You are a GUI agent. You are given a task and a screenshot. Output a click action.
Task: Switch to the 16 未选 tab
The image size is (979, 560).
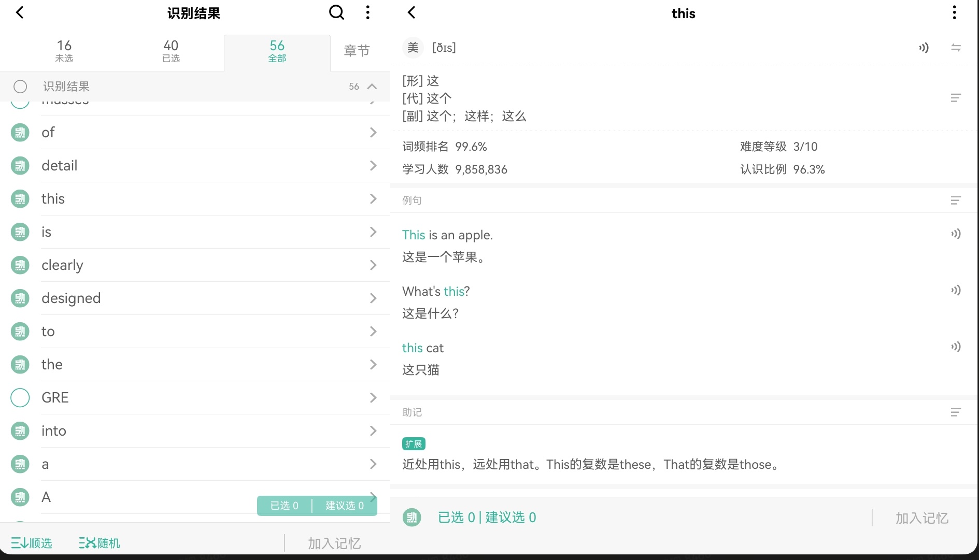click(64, 51)
